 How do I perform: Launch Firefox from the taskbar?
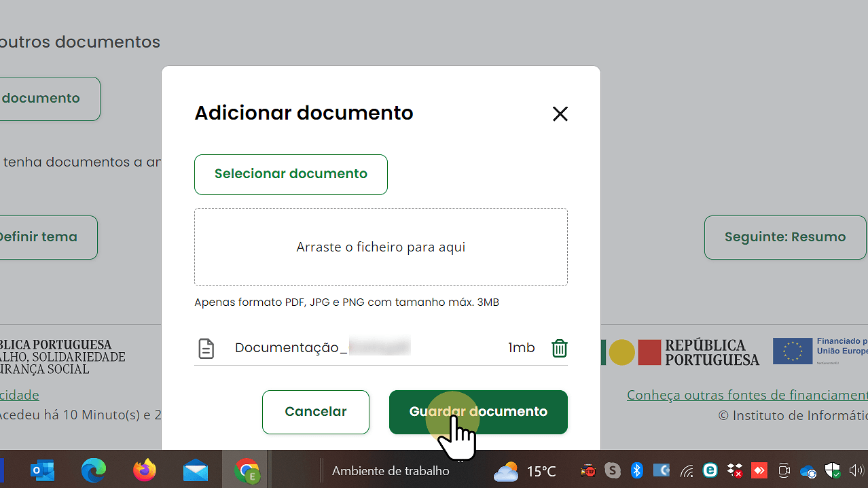click(x=144, y=470)
